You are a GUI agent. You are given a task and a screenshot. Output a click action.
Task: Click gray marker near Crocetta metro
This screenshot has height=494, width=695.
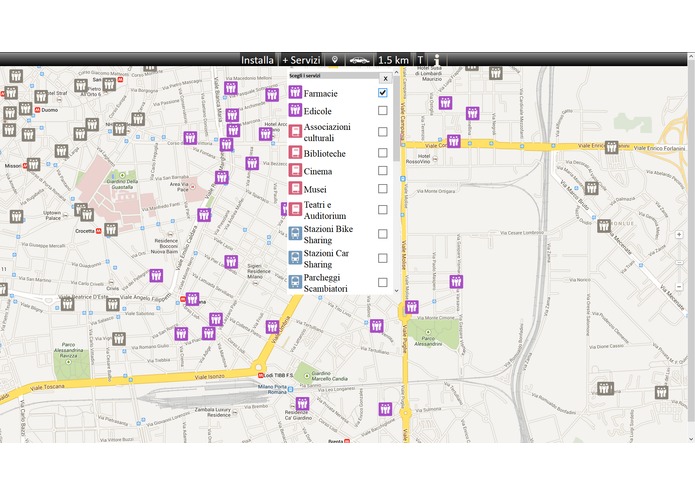click(111, 229)
